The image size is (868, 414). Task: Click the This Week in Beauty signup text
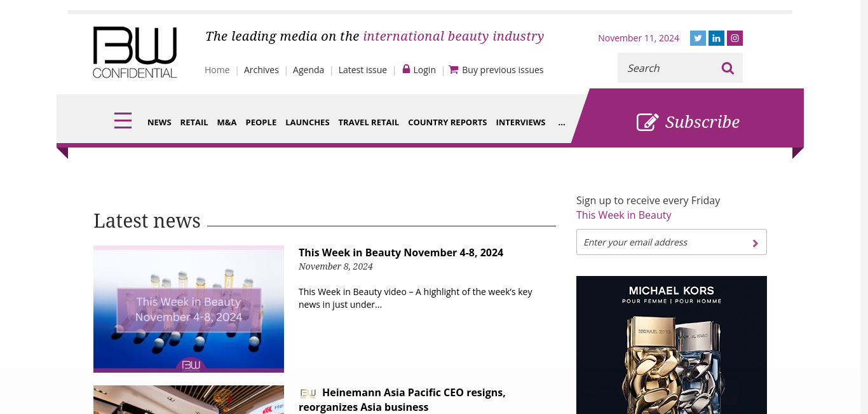click(x=623, y=215)
